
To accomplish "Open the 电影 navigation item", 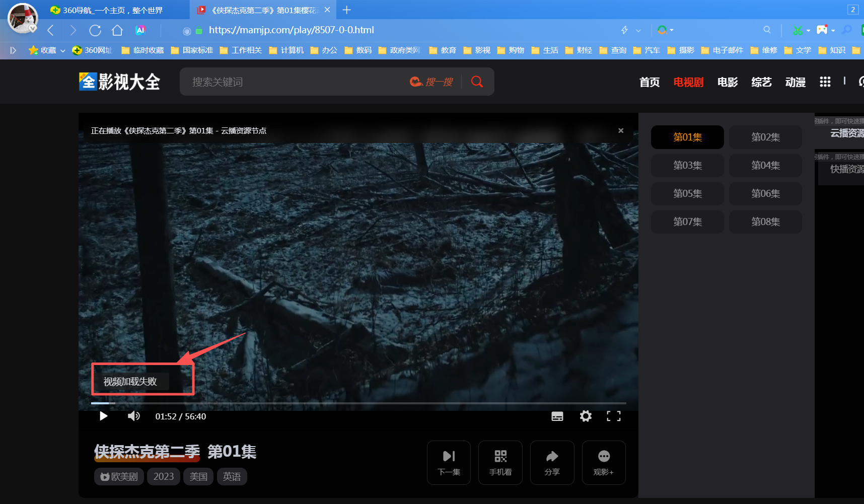I will 728,82.
